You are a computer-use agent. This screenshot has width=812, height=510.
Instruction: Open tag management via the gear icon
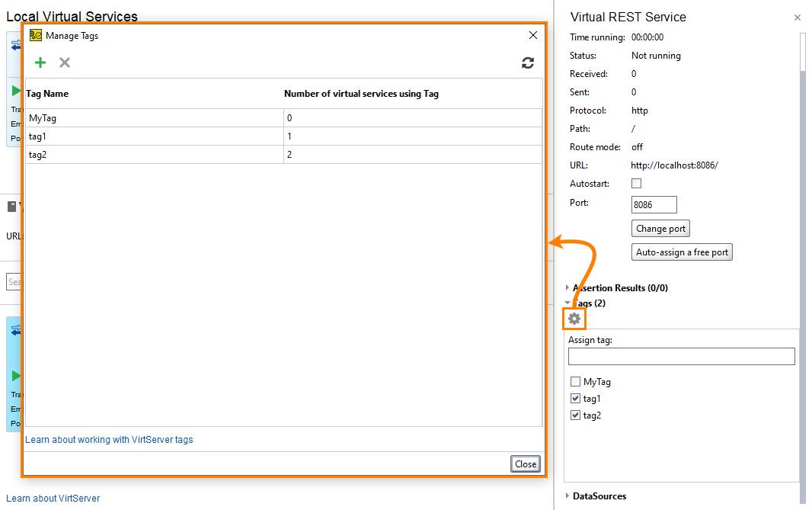(x=574, y=318)
